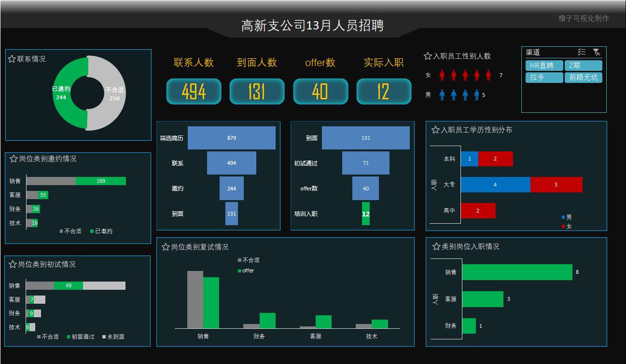Click the 客服 入职 green bar 3
626x364 pixels.
coord(483,299)
